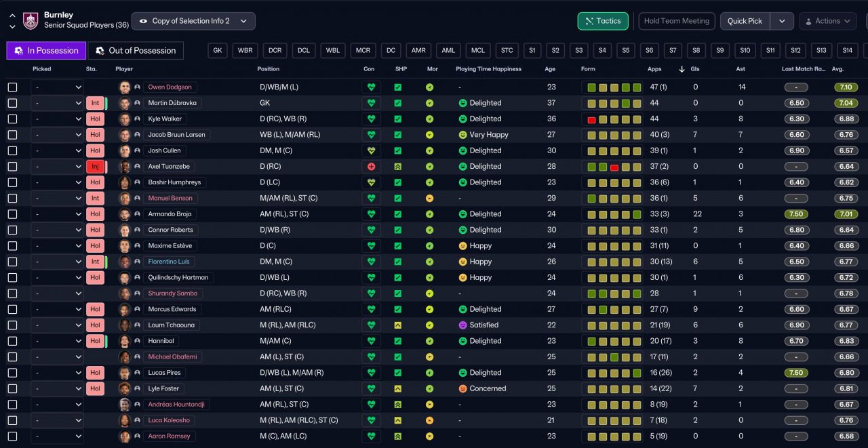
Task: Click Hold Team Meeting button
Action: 677,21
